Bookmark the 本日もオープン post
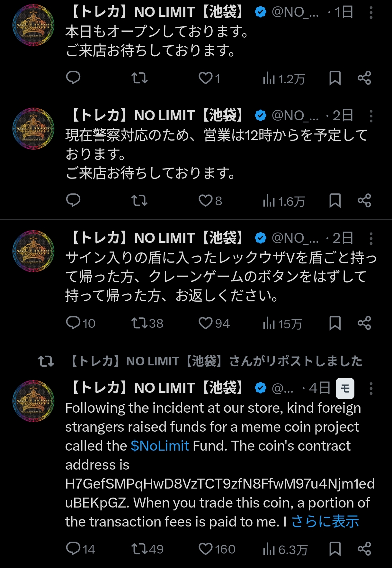The width and height of the screenshot is (392, 568). [335, 78]
